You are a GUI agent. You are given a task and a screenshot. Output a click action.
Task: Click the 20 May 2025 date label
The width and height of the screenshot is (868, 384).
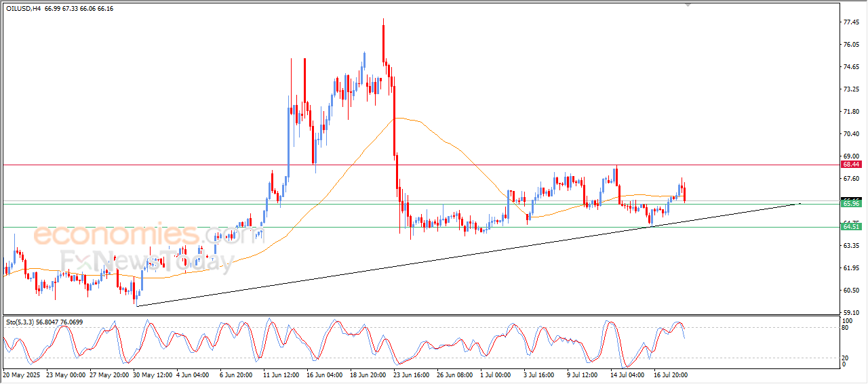[20, 374]
